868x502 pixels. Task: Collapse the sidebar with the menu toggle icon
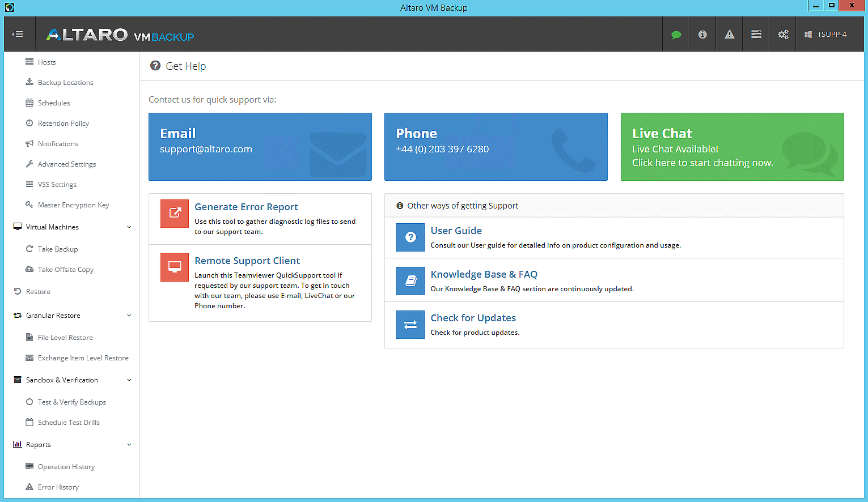point(18,34)
